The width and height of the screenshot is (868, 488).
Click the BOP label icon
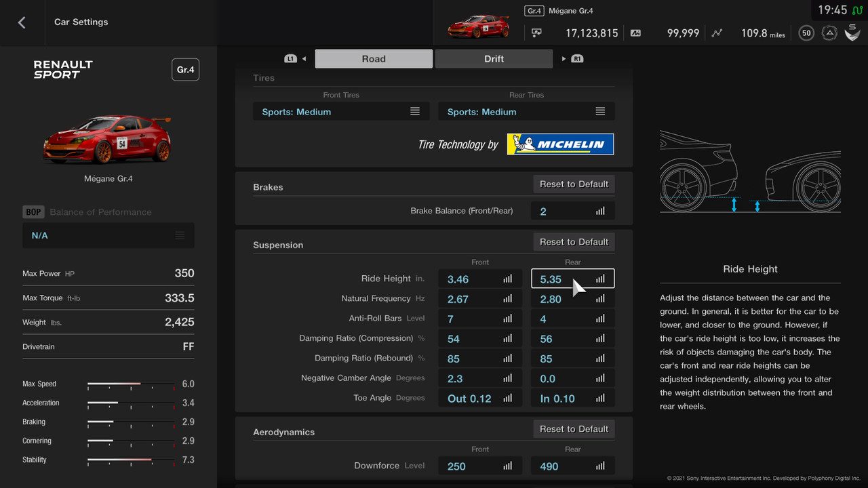pyautogui.click(x=33, y=212)
